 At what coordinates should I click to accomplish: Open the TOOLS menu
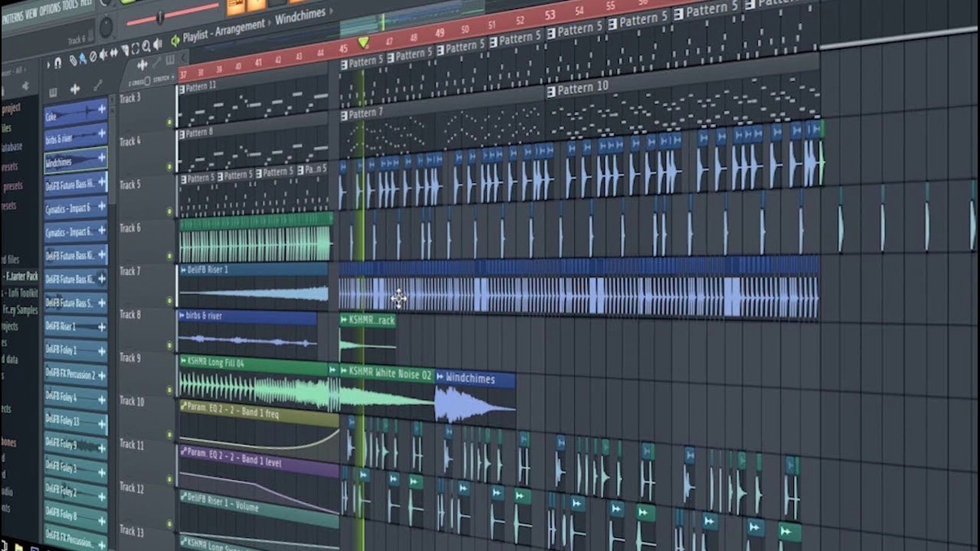coord(70,4)
